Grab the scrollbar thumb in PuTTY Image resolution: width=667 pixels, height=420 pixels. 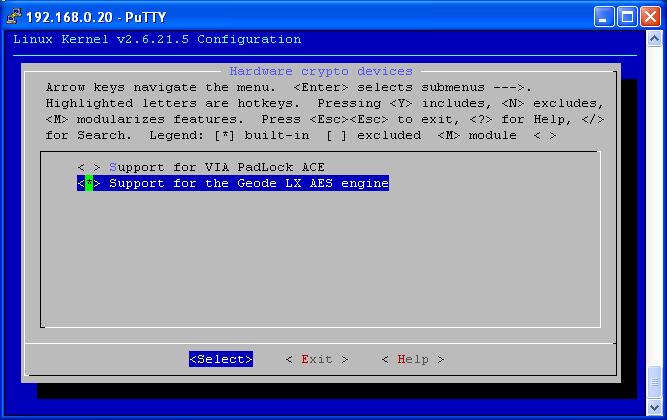click(x=654, y=381)
